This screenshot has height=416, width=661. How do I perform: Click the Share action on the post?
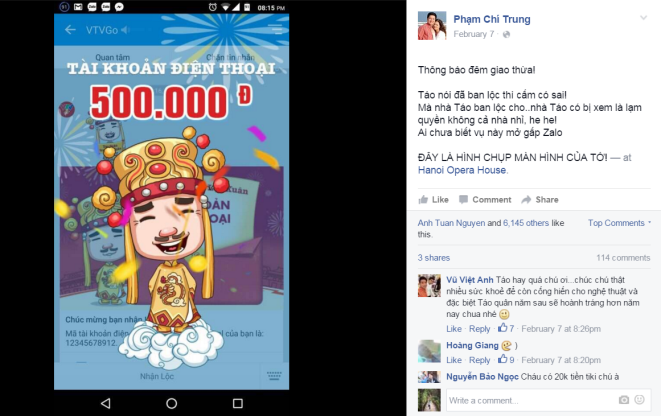pyautogui.click(x=540, y=199)
